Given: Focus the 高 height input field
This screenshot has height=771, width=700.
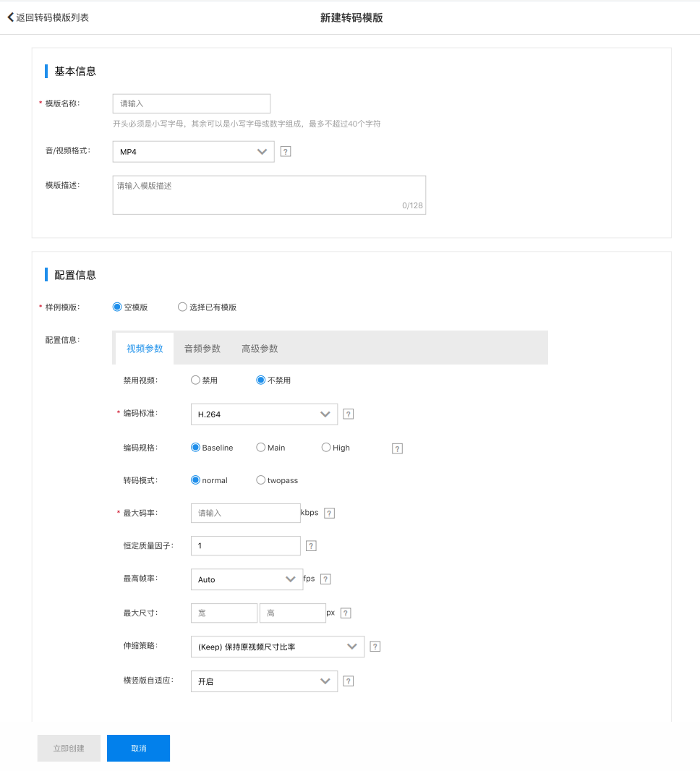Looking at the screenshot, I should coord(292,613).
